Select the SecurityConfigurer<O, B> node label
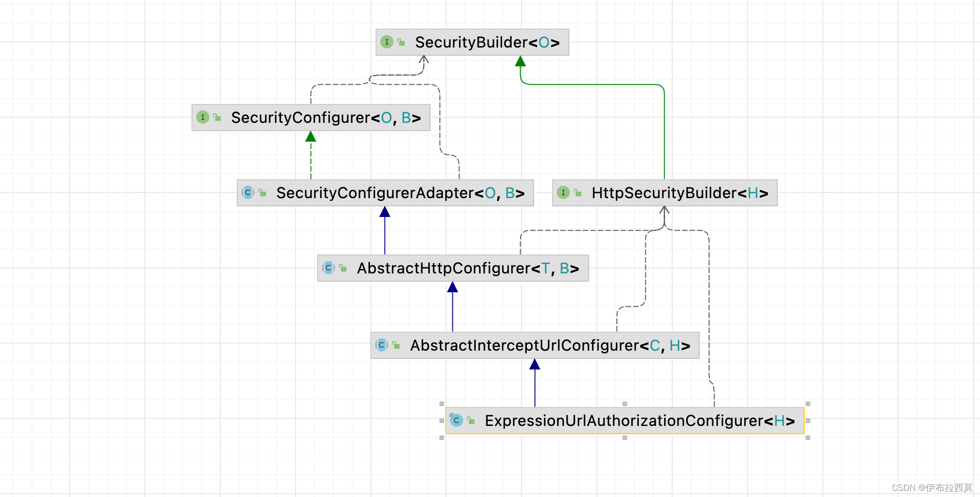 [326, 118]
